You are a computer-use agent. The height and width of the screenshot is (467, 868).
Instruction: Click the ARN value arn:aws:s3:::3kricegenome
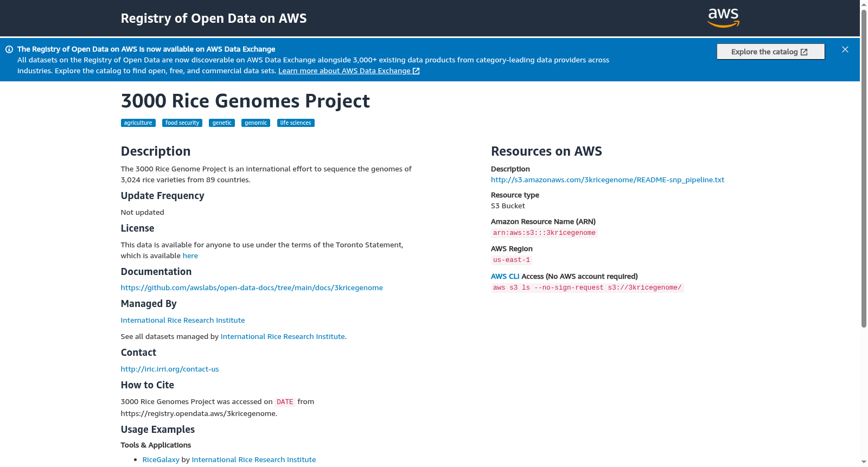pyautogui.click(x=544, y=233)
